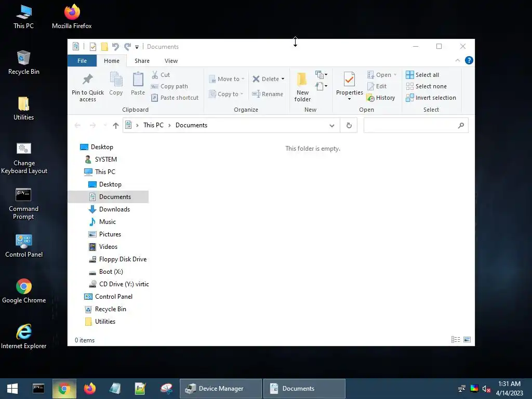
Task: Click the Paste clipboard icon
Action: [x=138, y=79]
